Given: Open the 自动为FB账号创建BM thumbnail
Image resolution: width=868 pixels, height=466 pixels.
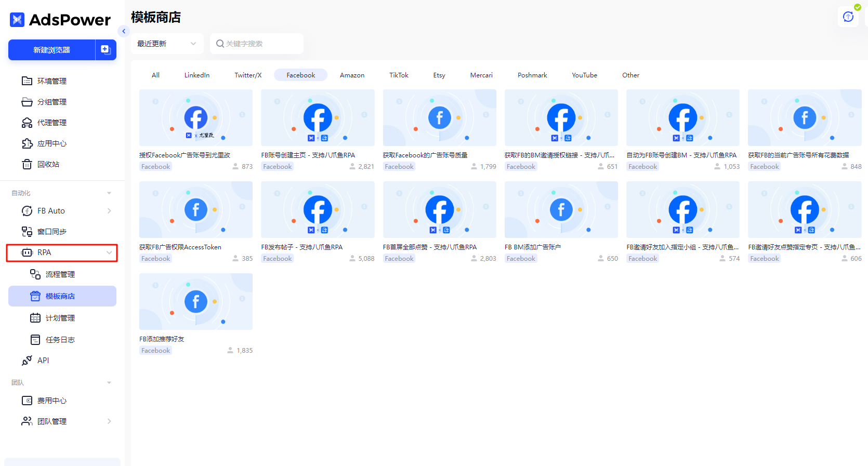Looking at the screenshot, I should tap(683, 117).
